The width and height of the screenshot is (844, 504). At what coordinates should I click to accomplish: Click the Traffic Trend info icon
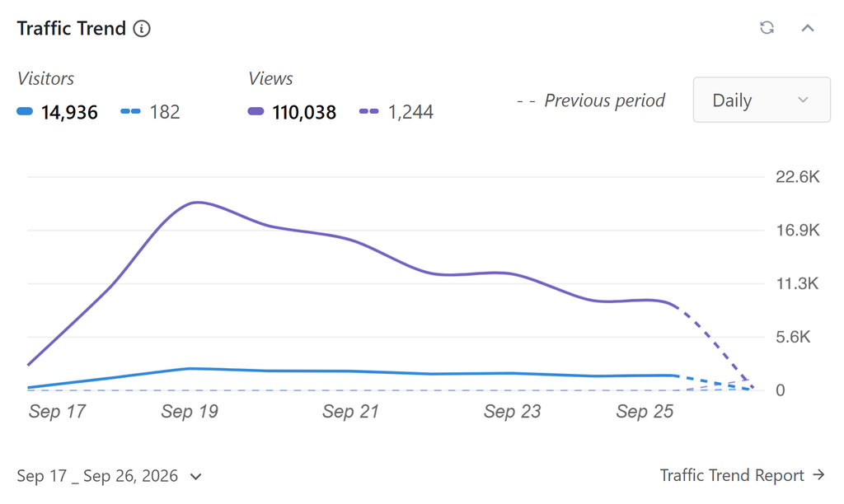[142, 29]
